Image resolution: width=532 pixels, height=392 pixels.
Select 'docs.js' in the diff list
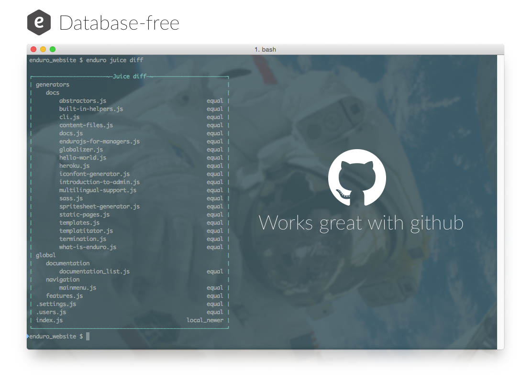tap(71, 133)
